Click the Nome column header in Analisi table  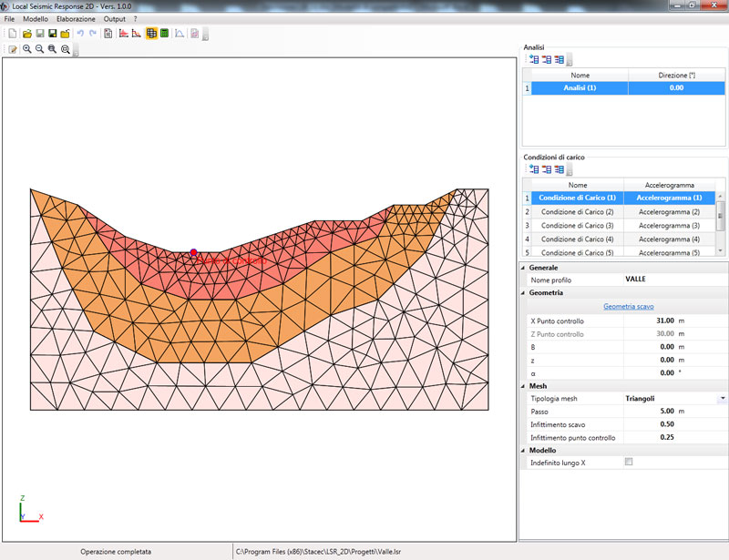[x=580, y=76]
